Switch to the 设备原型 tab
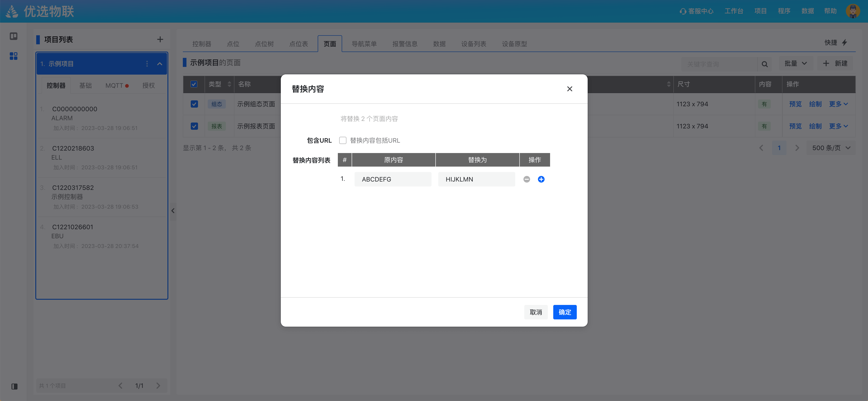The height and width of the screenshot is (401, 868). [x=514, y=44]
